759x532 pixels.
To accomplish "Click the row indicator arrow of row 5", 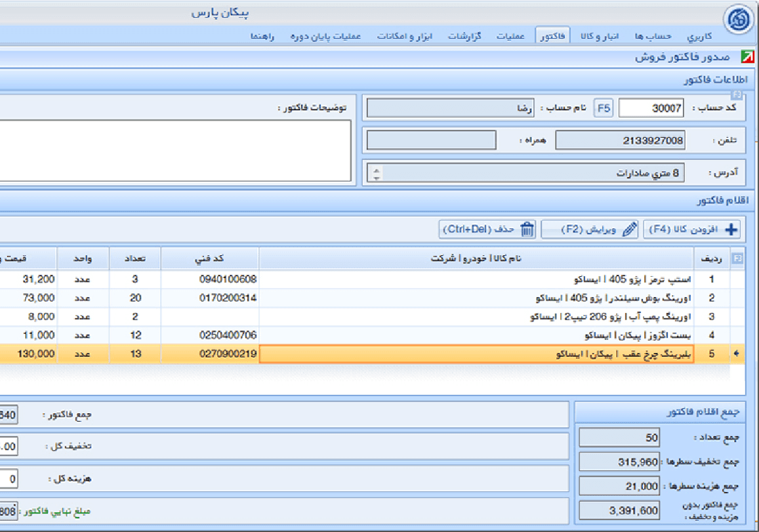I will click(x=737, y=354).
